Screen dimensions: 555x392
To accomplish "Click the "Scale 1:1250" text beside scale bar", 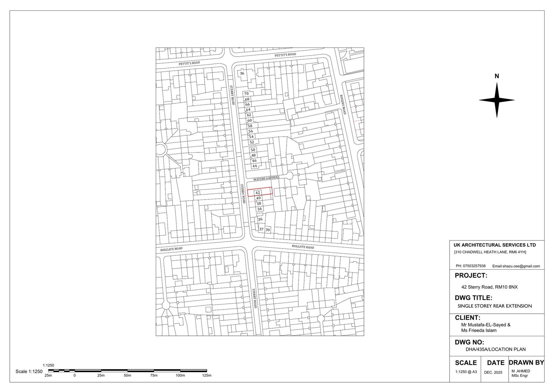I will pyautogui.click(x=29, y=372).
